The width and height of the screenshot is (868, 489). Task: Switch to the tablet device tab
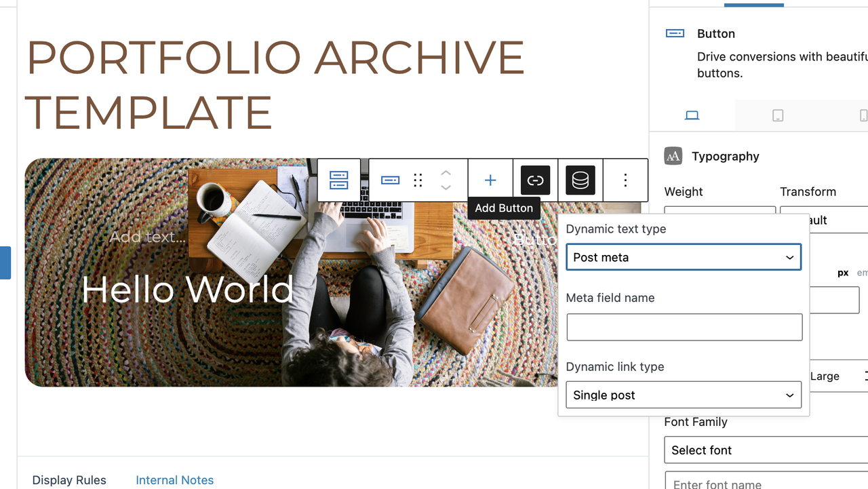click(x=778, y=115)
